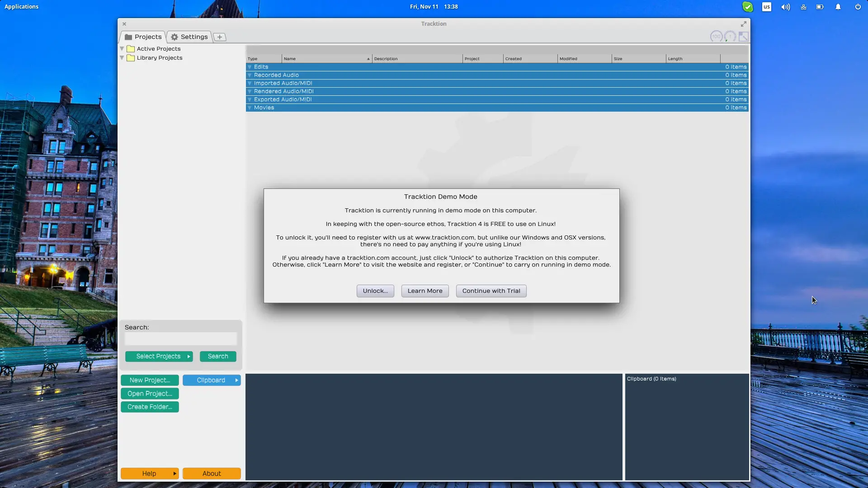Click the Unlock... button
This screenshot has width=868, height=488.
[375, 291]
